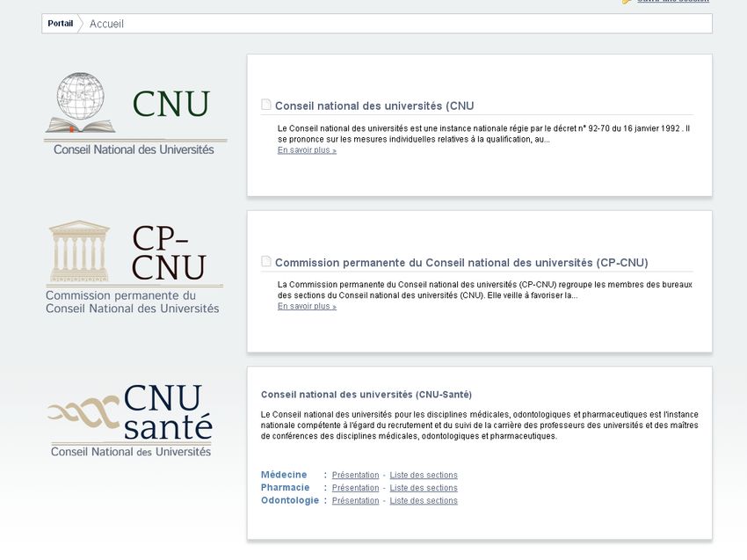Open Présentation link for Médecine
The height and width of the screenshot is (560, 747).
pos(355,476)
